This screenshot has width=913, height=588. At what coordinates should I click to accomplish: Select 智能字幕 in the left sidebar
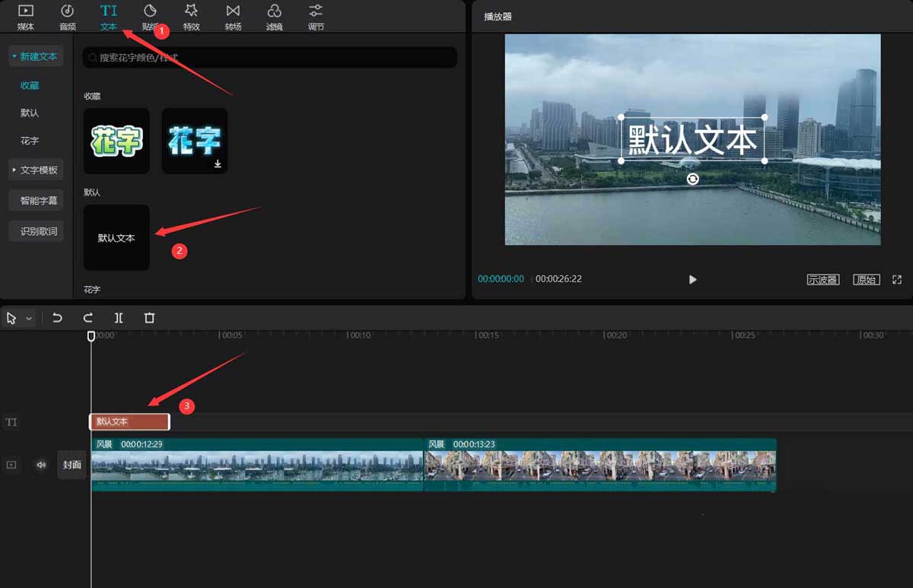tap(36, 200)
